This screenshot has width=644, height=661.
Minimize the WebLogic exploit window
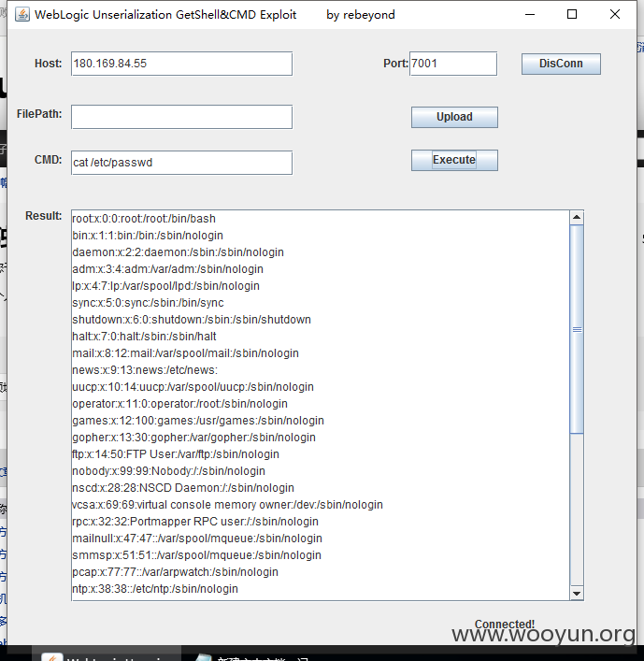point(530,14)
